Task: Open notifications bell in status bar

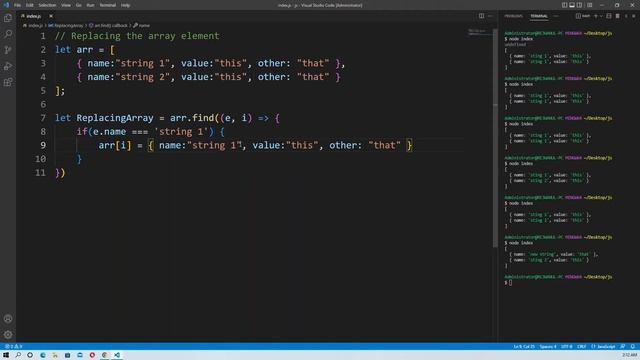Action: 633,346
